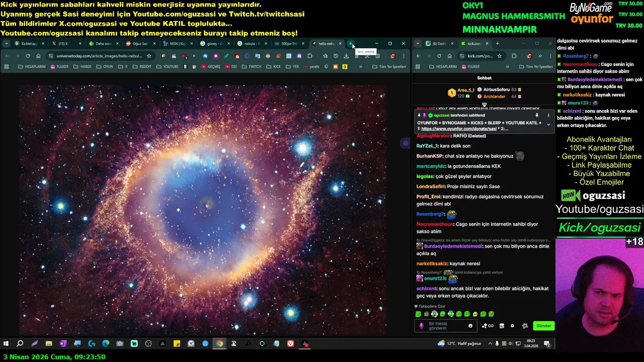Expand the tab search dropdown in the left browser

(x=6, y=44)
